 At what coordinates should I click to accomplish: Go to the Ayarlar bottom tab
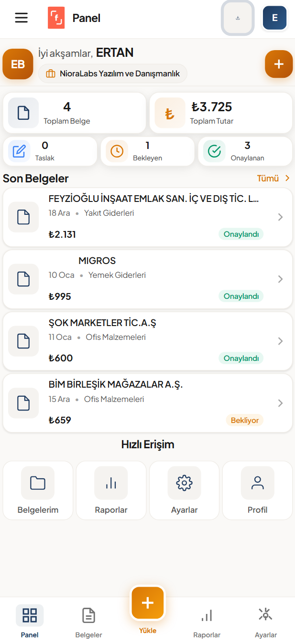(x=265, y=621)
